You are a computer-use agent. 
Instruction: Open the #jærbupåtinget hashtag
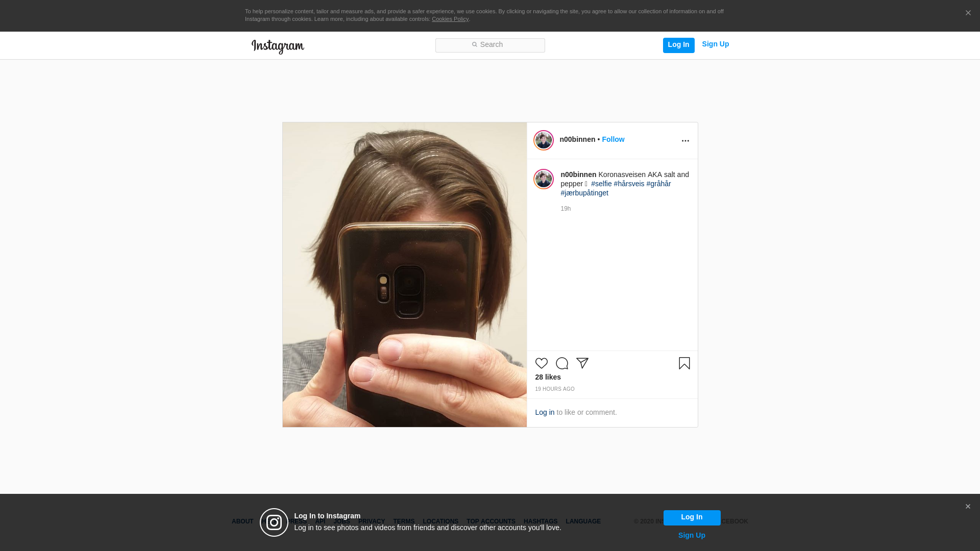[584, 193]
